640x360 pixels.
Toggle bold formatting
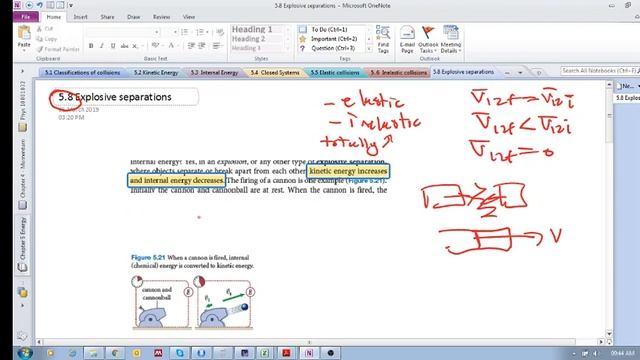[x=91, y=46]
